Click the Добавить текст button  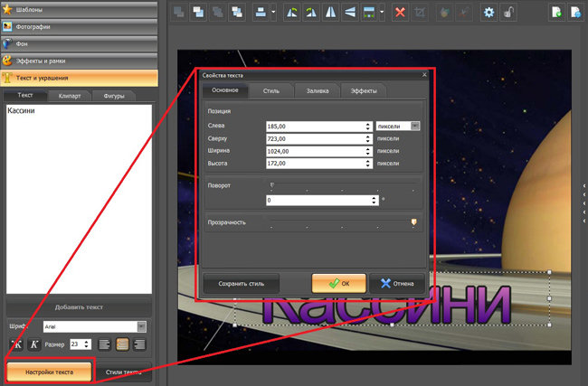click(x=79, y=307)
